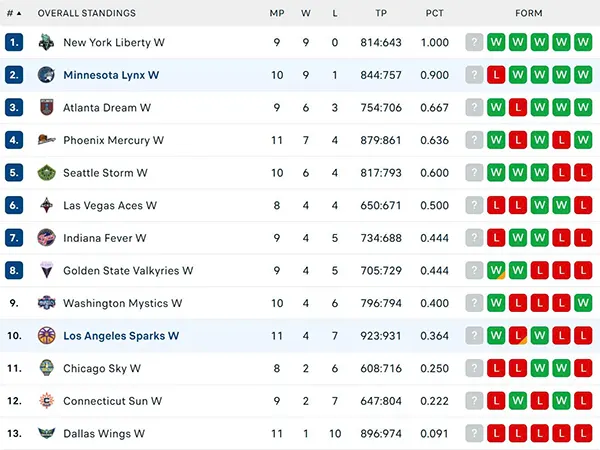Click Dallas Wings' last L form badge

[583, 433]
